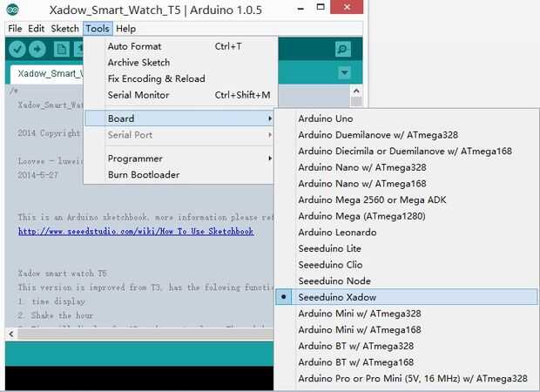Select Arduino BT w/ ATmega168 board
This screenshot has width=540, height=392.
click(x=407, y=362)
